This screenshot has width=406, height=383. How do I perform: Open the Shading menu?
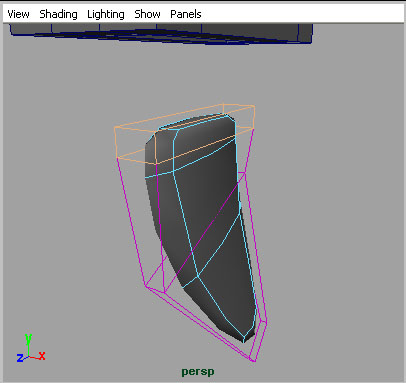(x=58, y=14)
